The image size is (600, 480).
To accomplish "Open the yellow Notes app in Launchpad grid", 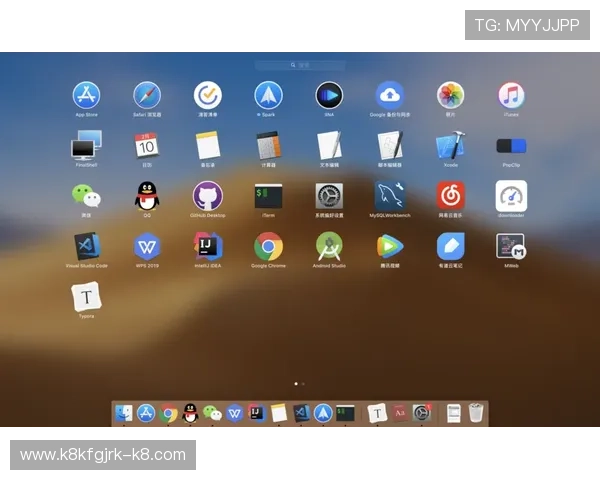I will pos(208,145).
